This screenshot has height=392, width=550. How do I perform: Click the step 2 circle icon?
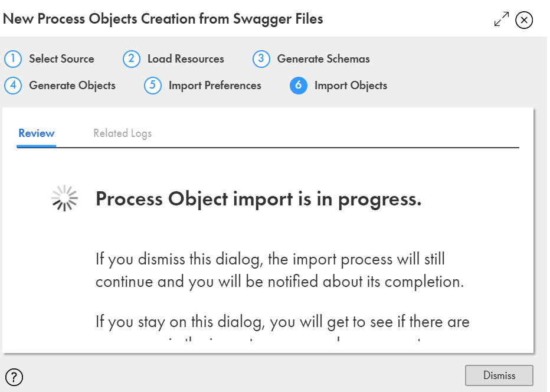pos(132,58)
